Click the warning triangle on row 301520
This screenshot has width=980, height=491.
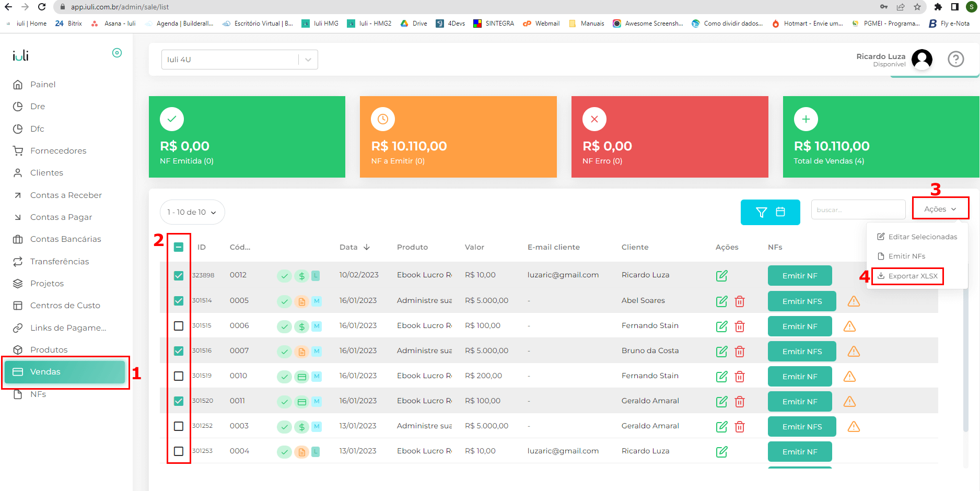(849, 402)
